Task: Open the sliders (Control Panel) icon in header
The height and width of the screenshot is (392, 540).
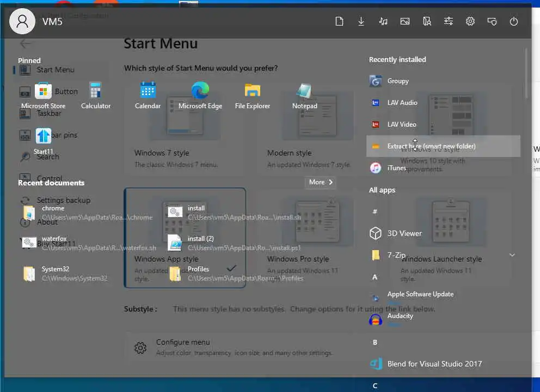Action: [449, 21]
